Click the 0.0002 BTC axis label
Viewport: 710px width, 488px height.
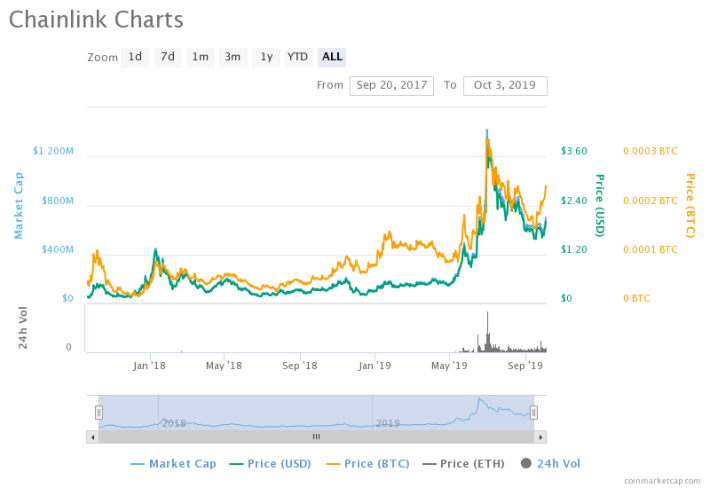click(x=650, y=201)
